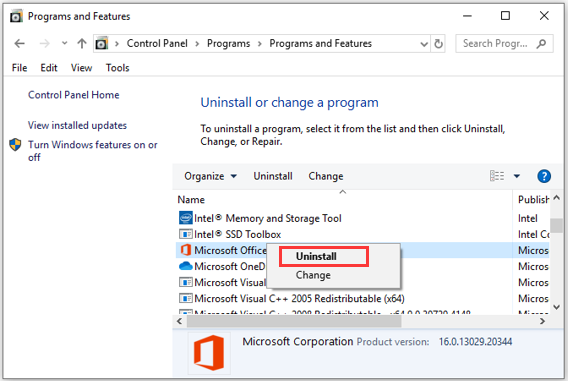The image size is (568, 381).
Task: Open View installed updates link
Action: 78,125
